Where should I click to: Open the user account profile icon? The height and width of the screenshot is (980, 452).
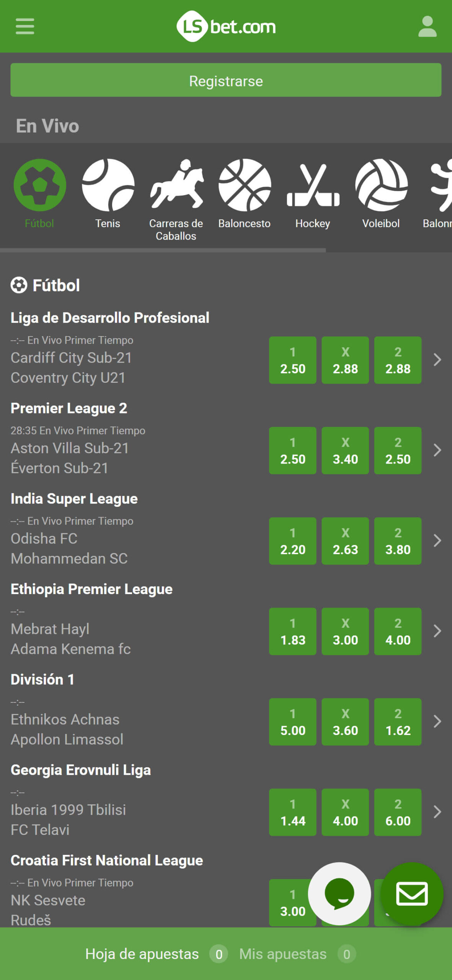tap(427, 26)
